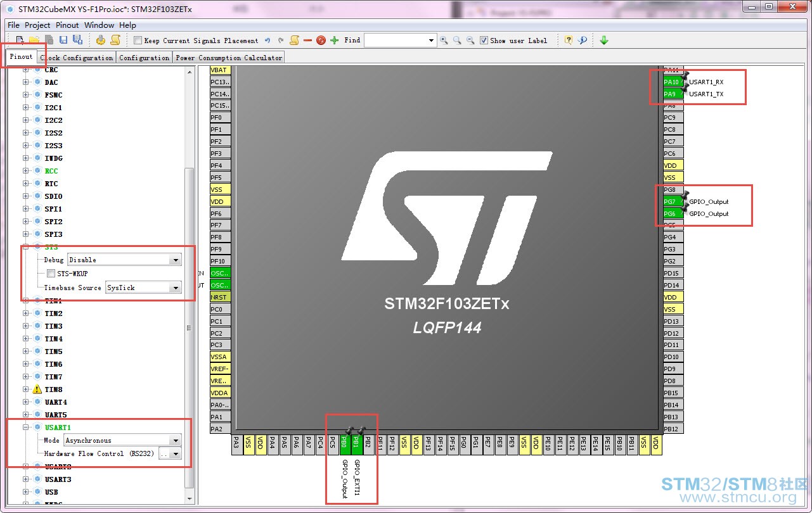Switch to Power Consumption Calculator tab

point(229,58)
